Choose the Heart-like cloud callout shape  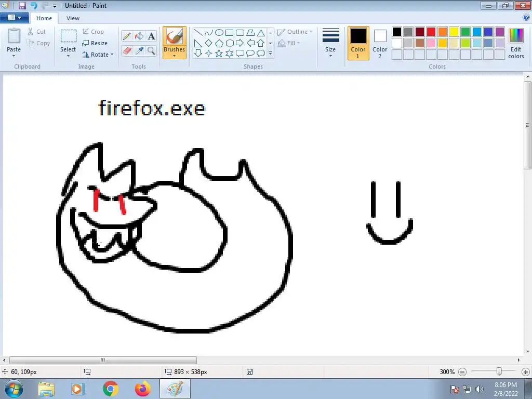[x=261, y=54]
